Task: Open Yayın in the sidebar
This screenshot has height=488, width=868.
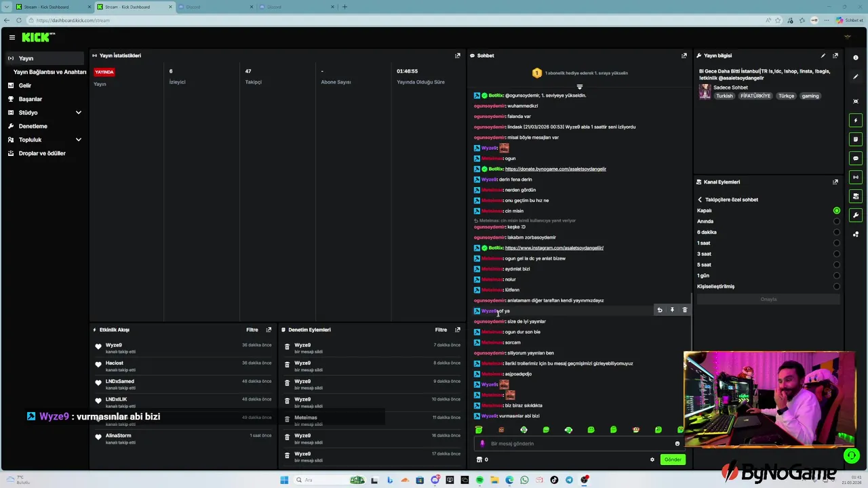Action: point(45,58)
